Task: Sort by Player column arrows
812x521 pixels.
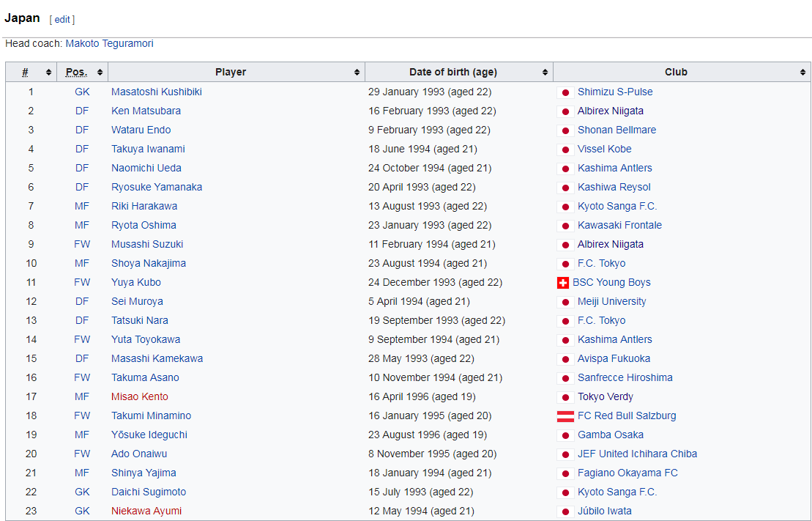Action: click(x=357, y=73)
